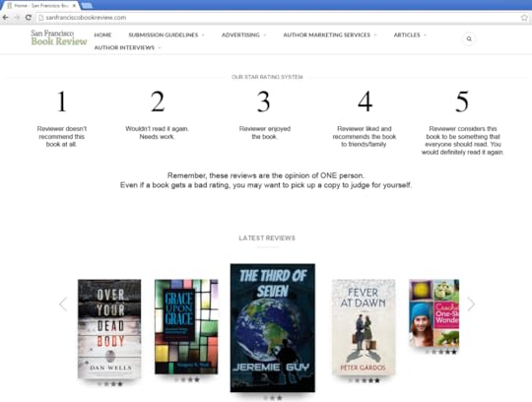Click star rating under The Third of Seven
Image resolution: width=532 pixels, height=402 pixels.
point(273,398)
